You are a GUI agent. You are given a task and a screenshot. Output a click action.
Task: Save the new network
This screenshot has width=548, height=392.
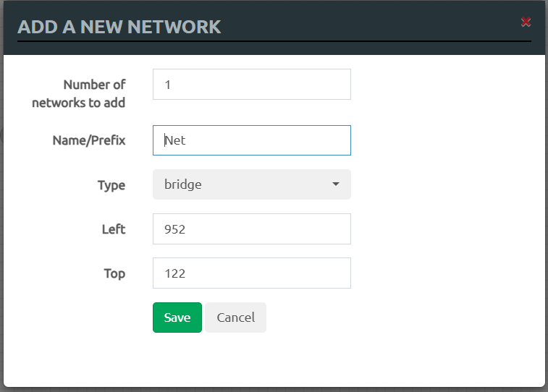pyautogui.click(x=177, y=318)
